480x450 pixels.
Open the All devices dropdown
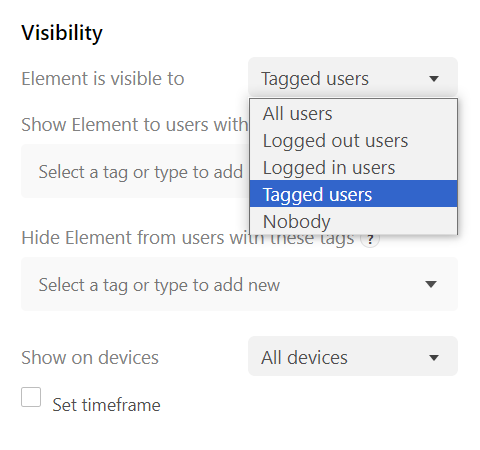(x=353, y=356)
